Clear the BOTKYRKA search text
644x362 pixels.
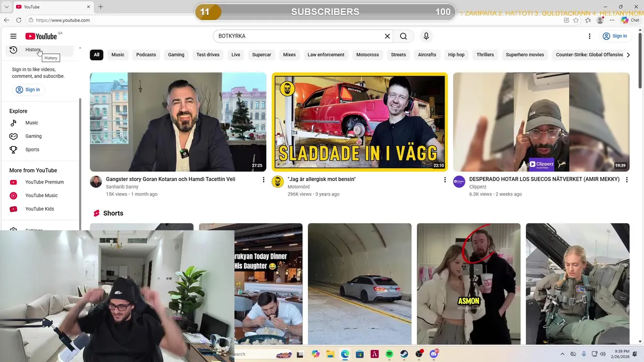pos(387,36)
